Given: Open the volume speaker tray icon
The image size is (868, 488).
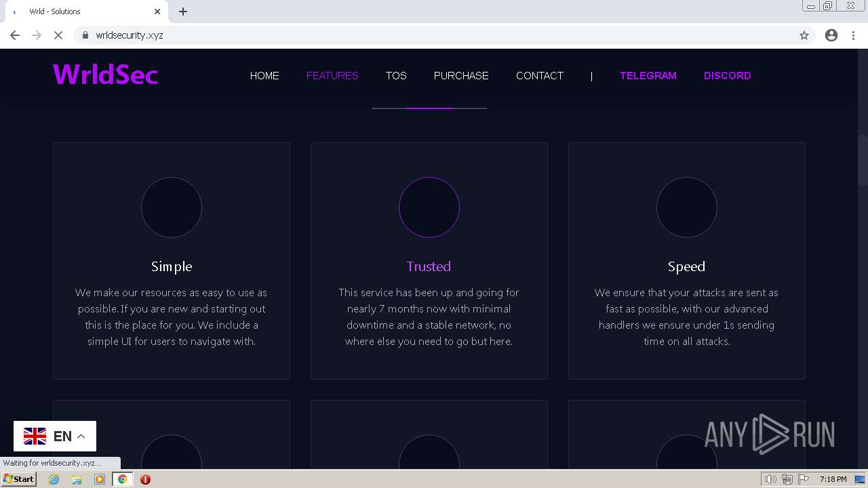Looking at the screenshot, I should 770,479.
